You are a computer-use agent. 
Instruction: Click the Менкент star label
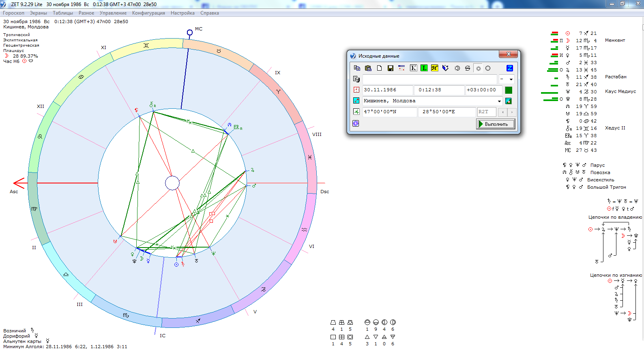coord(615,40)
